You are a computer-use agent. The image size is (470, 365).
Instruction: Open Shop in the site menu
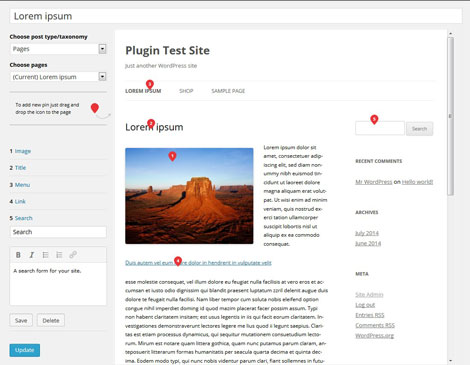point(186,91)
